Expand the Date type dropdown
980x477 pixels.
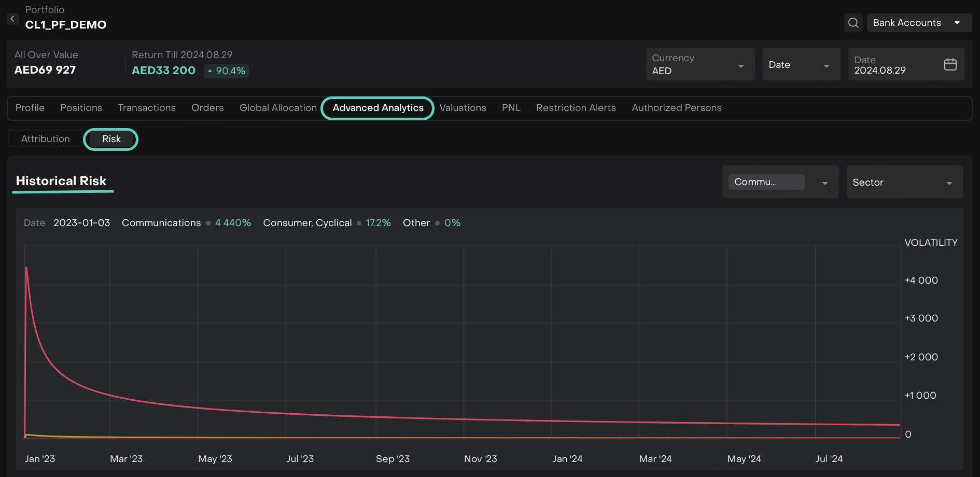point(801,65)
